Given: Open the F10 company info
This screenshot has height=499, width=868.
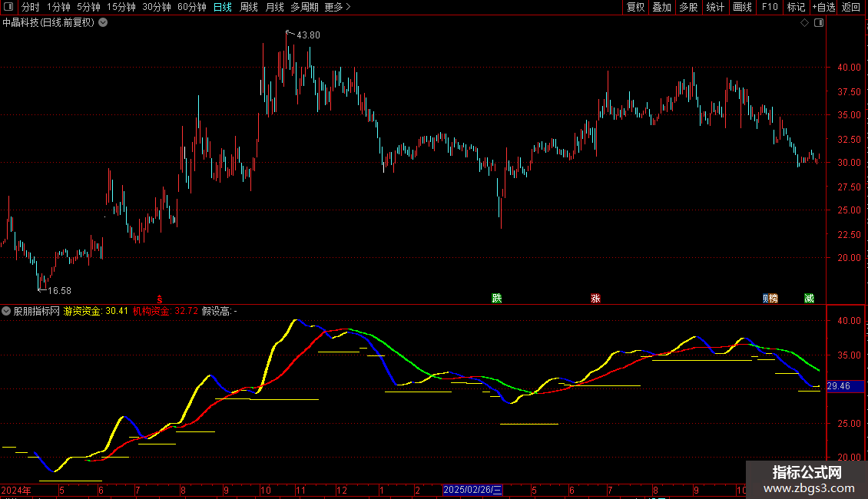Looking at the screenshot, I should tap(769, 7).
